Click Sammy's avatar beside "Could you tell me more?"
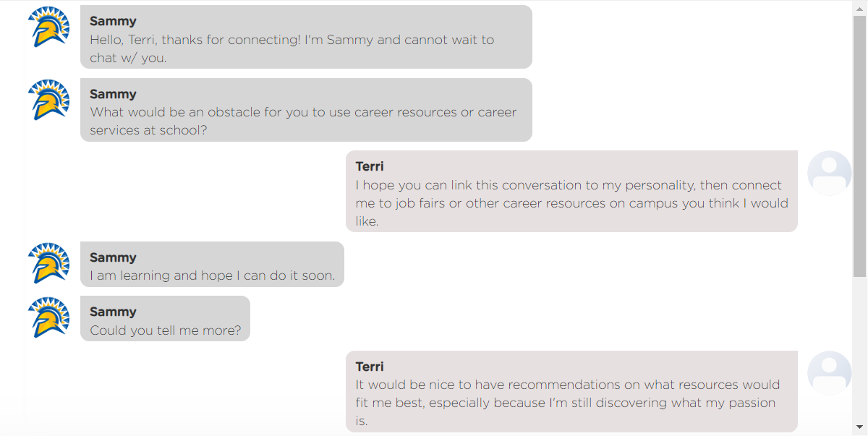Image resolution: width=868 pixels, height=436 pixels. pos(48,317)
